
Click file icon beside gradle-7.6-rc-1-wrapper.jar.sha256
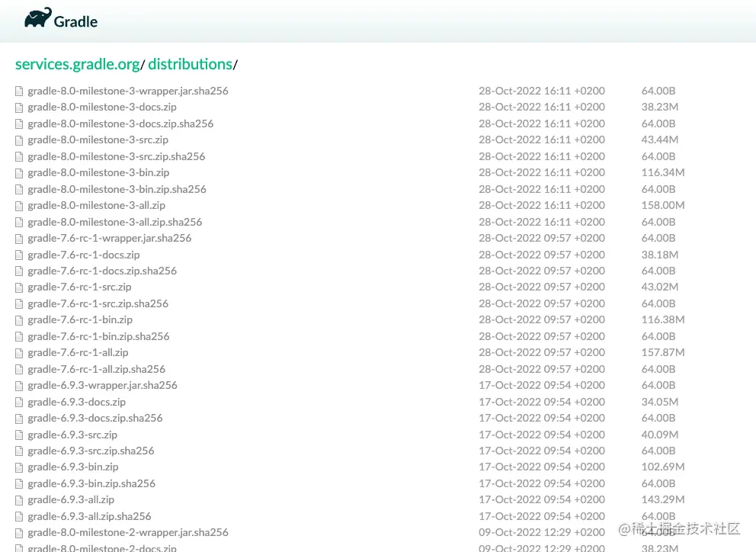point(19,239)
